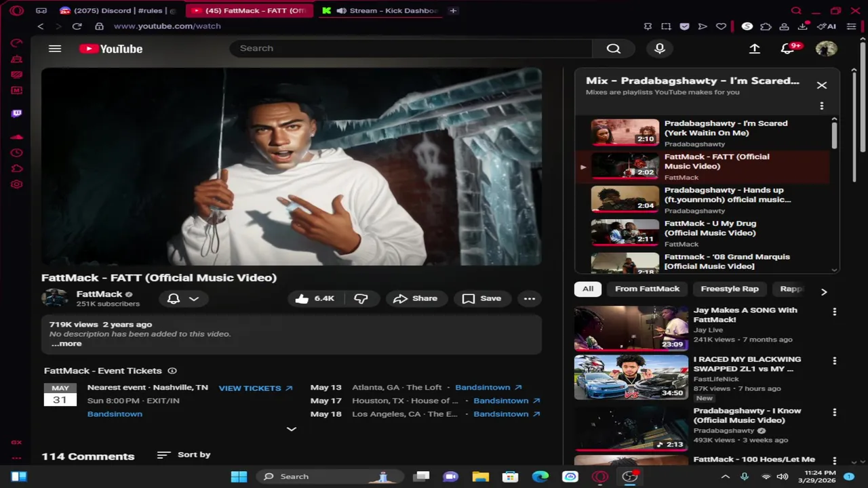Open Bandsintown link for Los Angeles event
Viewport: 868px width, 488px height.
(x=507, y=414)
